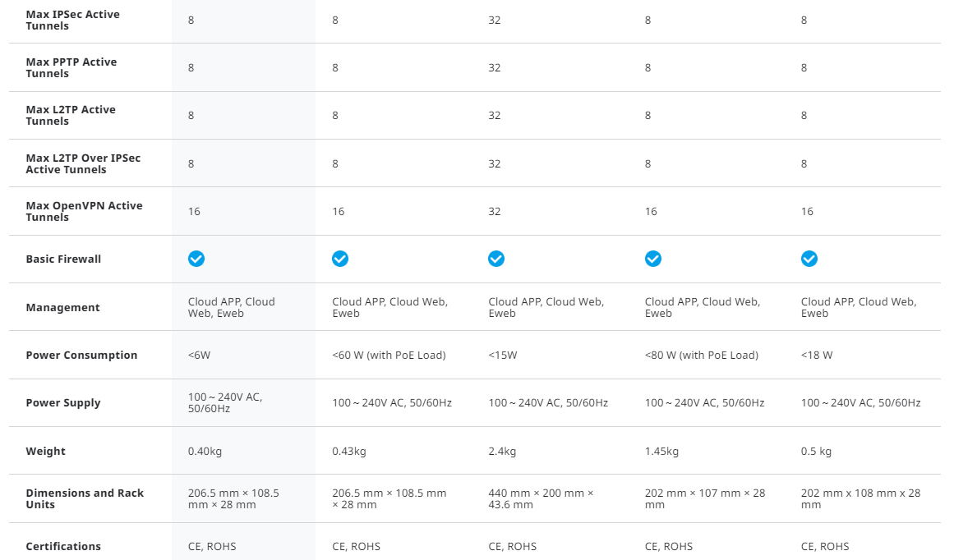Select the Weight row label

(45, 451)
